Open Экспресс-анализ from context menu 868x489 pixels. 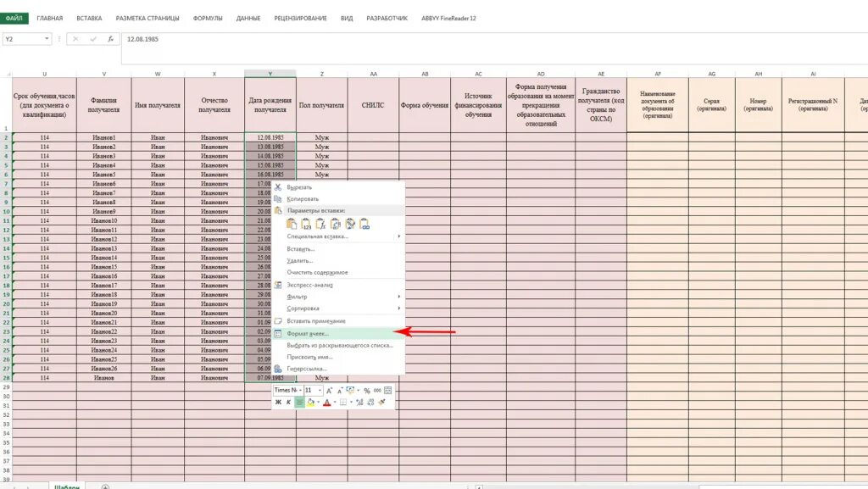pyautogui.click(x=338, y=285)
